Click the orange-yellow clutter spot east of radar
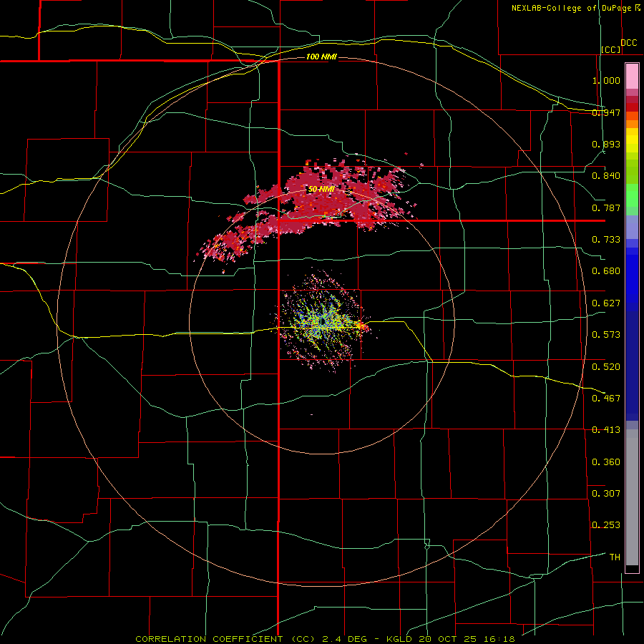Image resolution: width=644 pixels, height=644 pixels. [x=361, y=326]
